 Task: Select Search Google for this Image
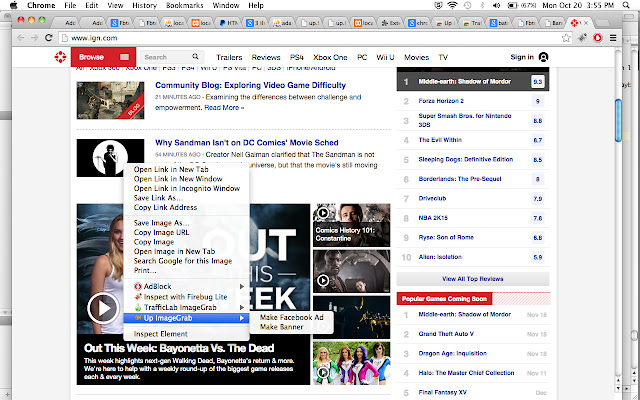coord(183,261)
